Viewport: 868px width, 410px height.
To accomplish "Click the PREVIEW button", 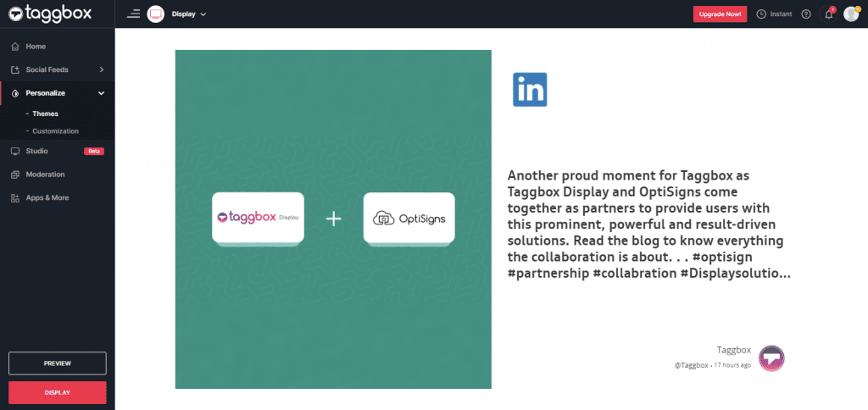I will 57,363.
